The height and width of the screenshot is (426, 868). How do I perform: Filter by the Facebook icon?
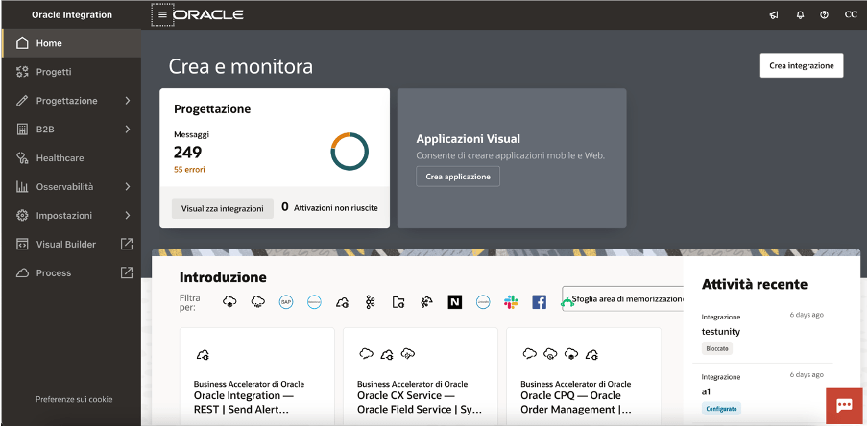pos(539,302)
